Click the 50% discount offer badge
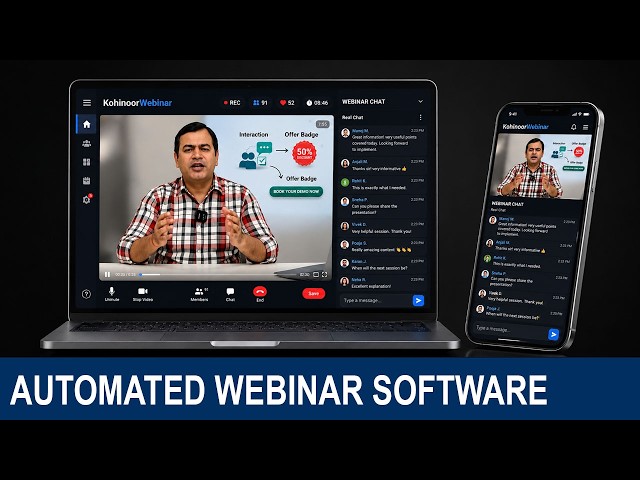 coord(304,153)
